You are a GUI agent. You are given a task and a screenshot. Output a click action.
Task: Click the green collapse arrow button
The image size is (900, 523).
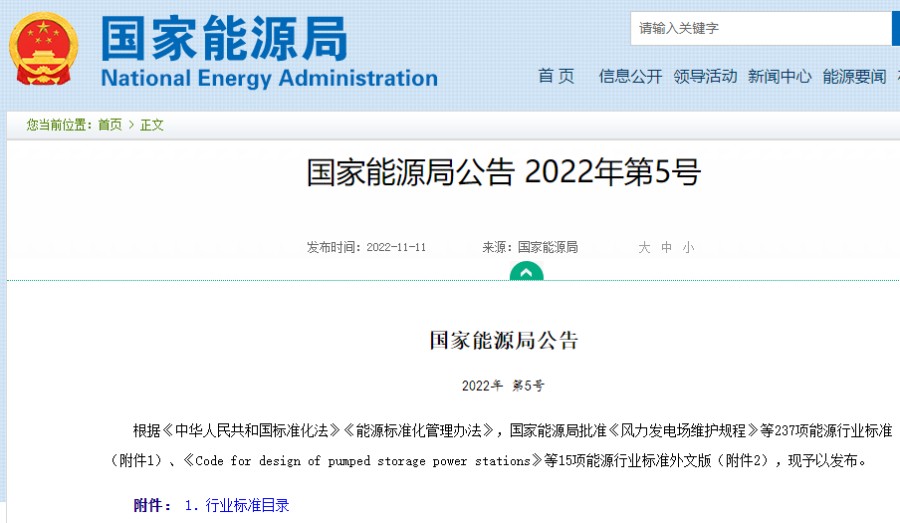(x=526, y=272)
